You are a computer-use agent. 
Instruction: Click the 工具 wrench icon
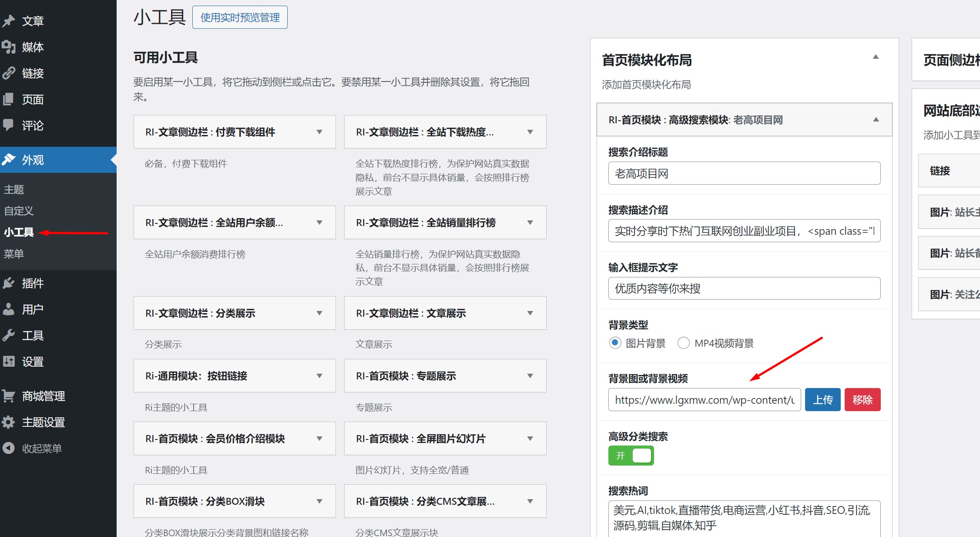pos(9,335)
